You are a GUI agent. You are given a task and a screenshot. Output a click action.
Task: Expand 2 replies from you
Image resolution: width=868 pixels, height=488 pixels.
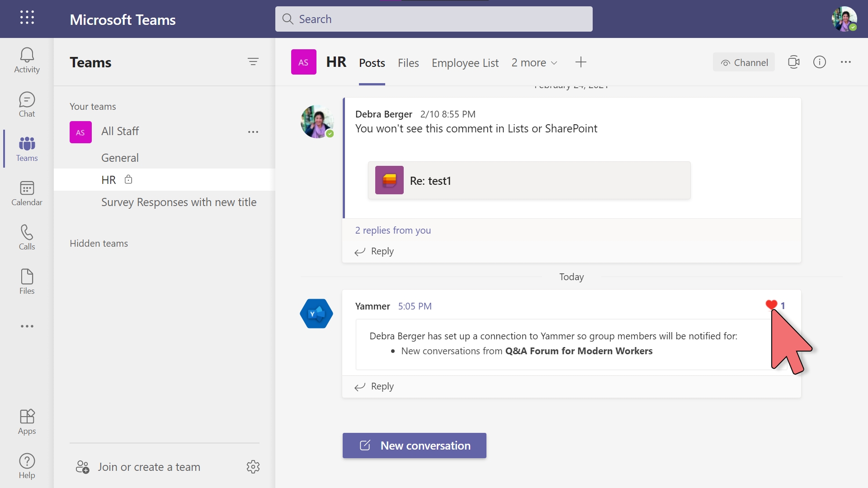393,230
